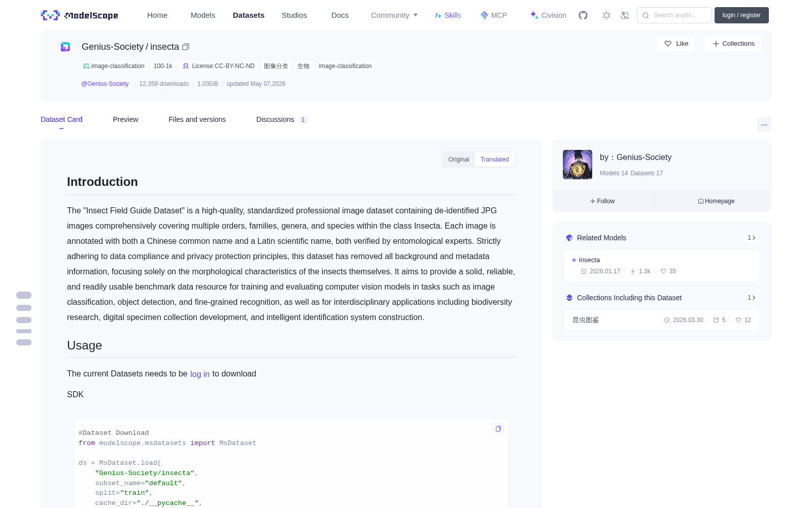Viewport: 812px width, 508px height.
Task: Click the image-classification tag beside 100-1k
Action: (114, 66)
